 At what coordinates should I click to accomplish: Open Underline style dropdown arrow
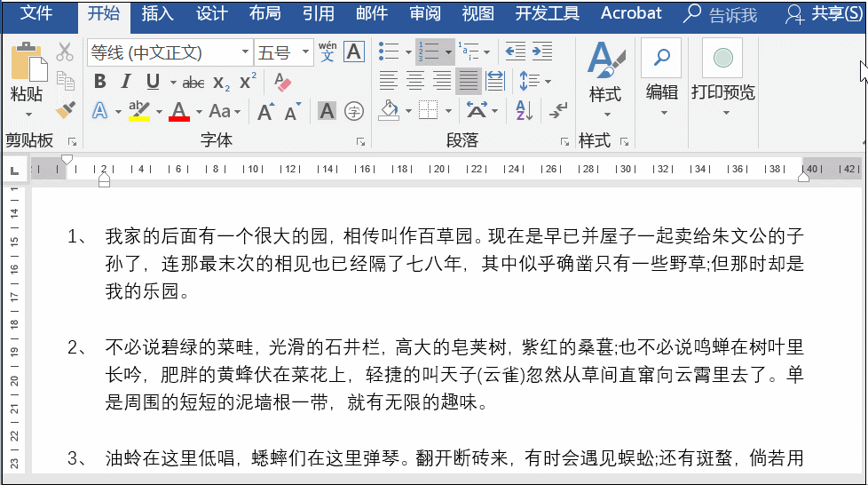[x=172, y=83]
